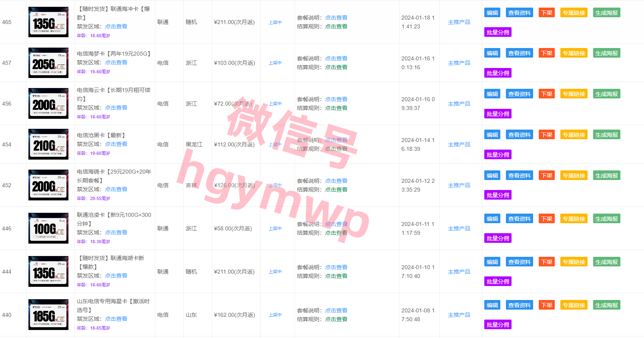Screen dimensions: 644x338
Task: Select operator cell 联通 in row 446
Action: click(163, 228)
